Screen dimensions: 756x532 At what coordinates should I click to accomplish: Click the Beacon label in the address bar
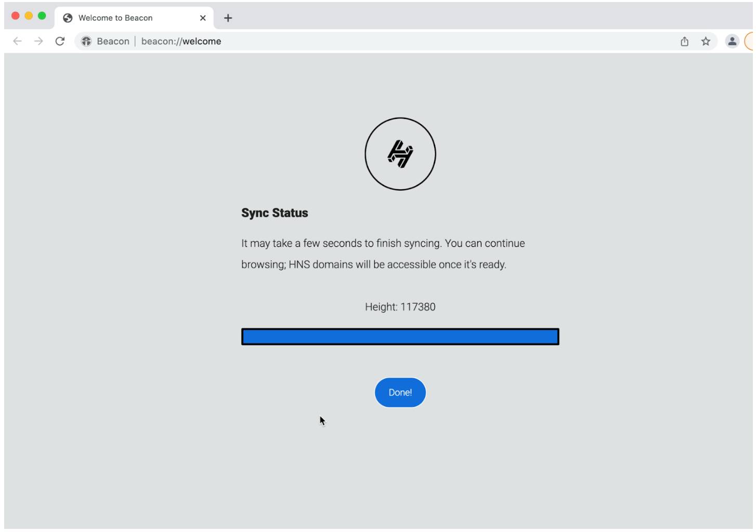pos(113,41)
